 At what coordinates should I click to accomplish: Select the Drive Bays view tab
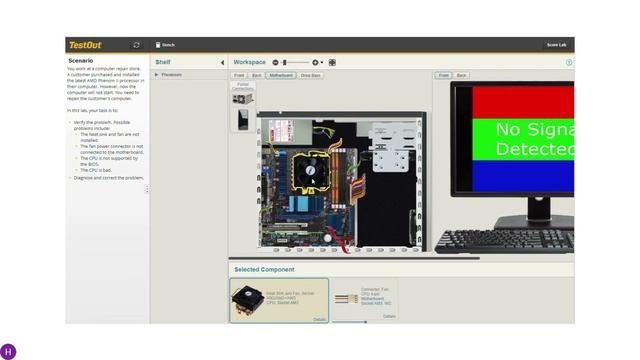pyautogui.click(x=311, y=76)
